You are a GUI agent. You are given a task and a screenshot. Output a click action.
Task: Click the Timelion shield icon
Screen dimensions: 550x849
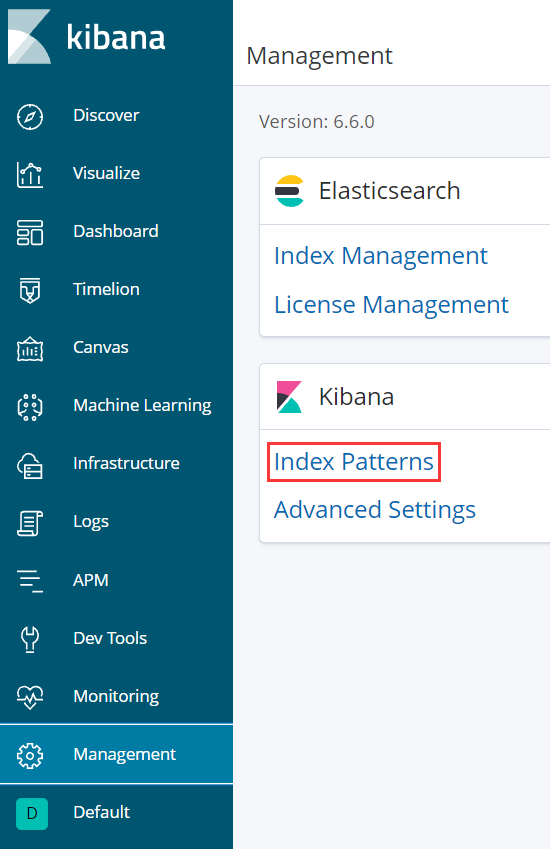(x=30, y=291)
